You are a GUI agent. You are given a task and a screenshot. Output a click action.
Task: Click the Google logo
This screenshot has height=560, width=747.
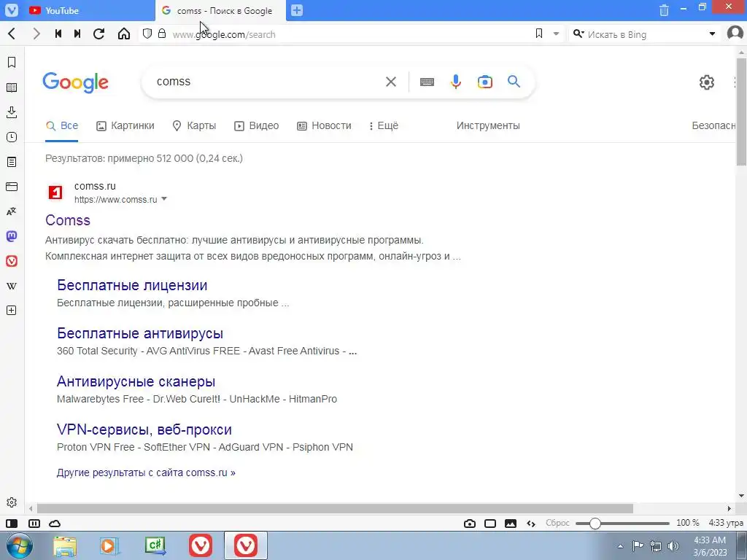[x=75, y=82]
